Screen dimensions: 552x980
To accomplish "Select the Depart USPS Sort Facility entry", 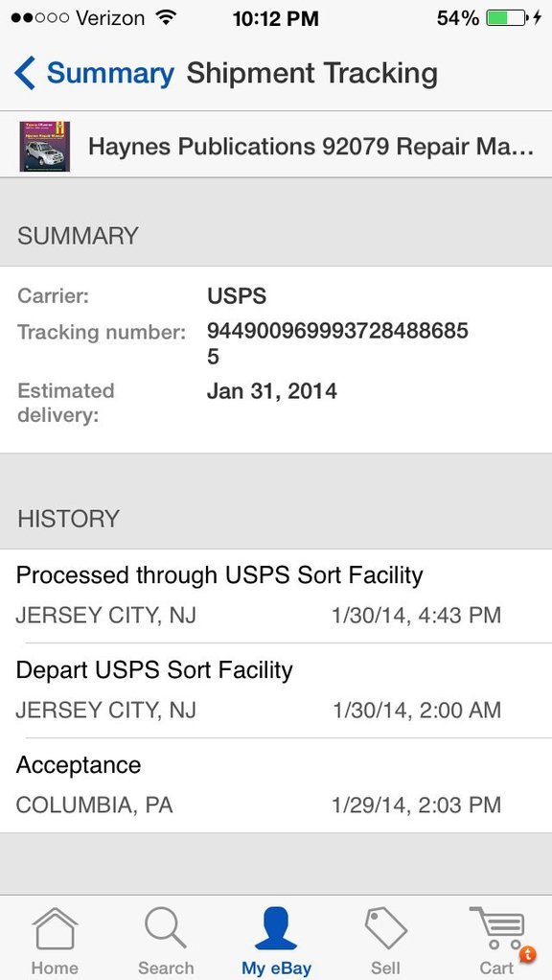I will [x=276, y=690].
